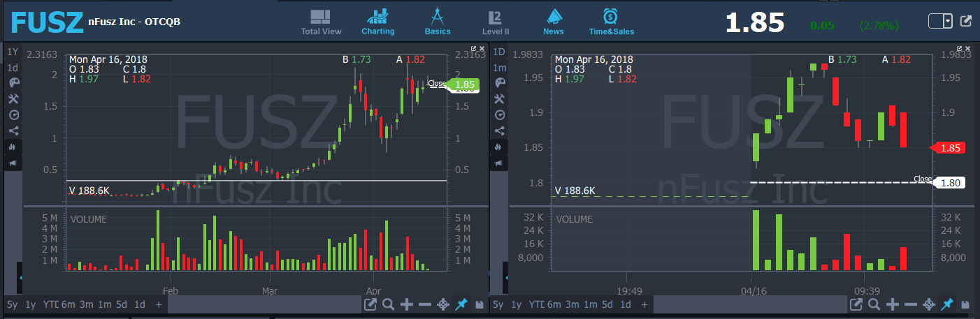Open the Time&Sales tab

point(610,22)
